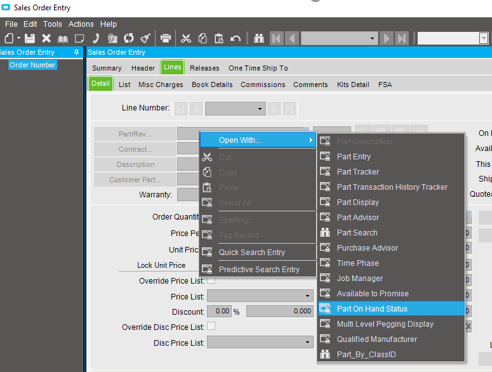Screen dimensions: 492x372
Task: Open the Actions menu
Action: pos(81,24)
